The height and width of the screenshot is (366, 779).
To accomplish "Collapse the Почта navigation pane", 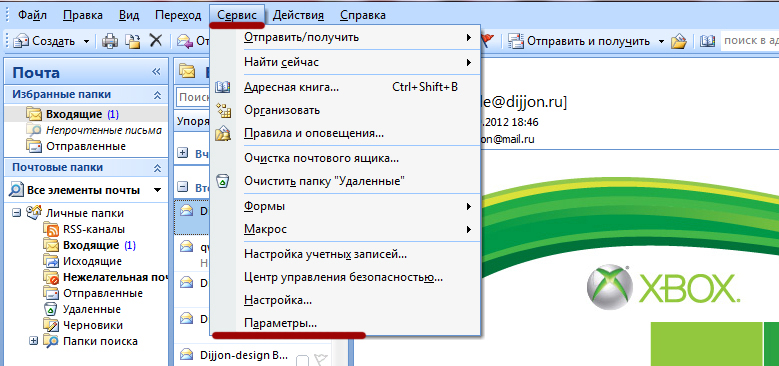I will 156,72.
